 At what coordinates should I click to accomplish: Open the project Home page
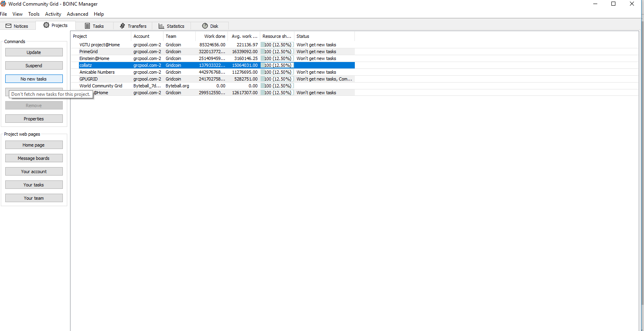pos(34,145)
